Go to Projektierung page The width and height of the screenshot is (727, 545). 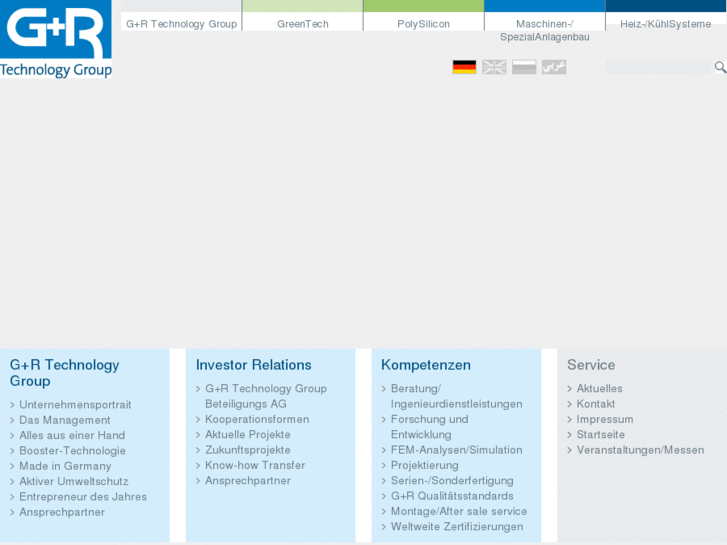click(425, 465)
